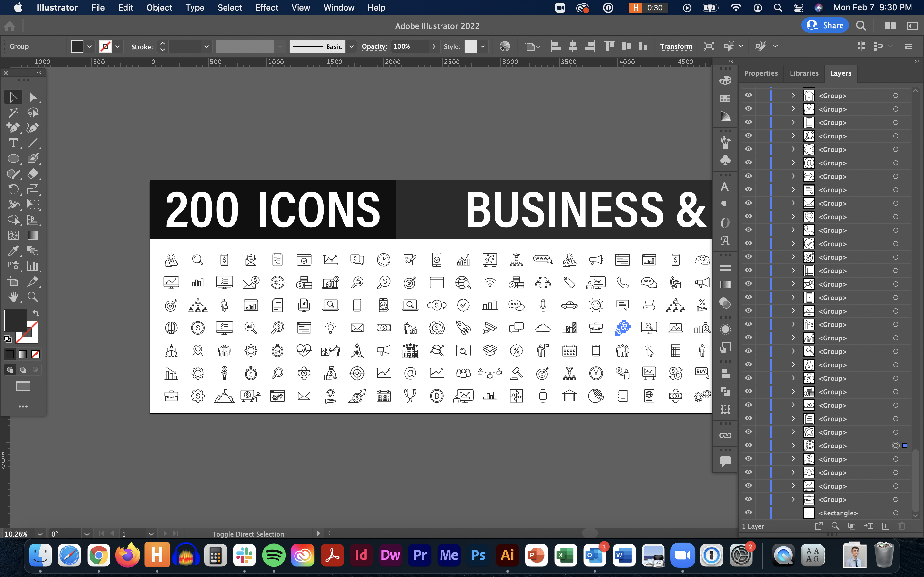The width and height of the screenshot is (924, 577).
Task: Open the Object menu
Action: pos(159,8)
